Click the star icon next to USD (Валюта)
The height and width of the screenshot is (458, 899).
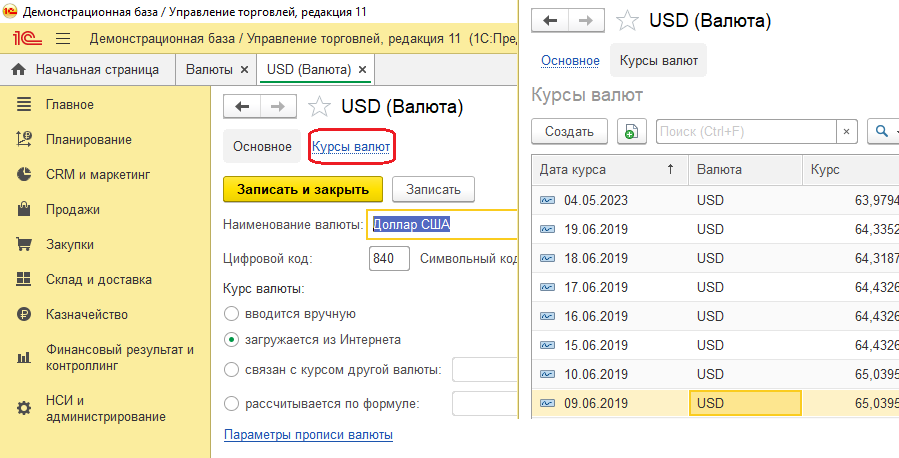(319, 106)
